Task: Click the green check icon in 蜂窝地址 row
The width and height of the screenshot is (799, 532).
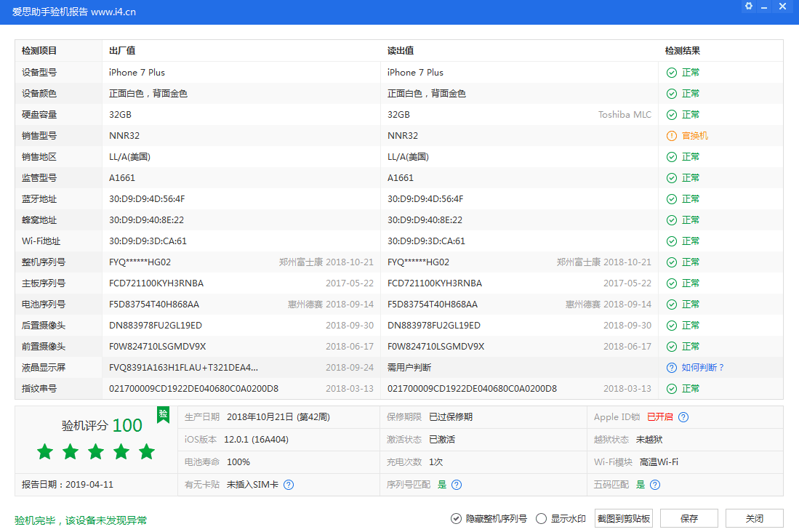Action: click(672, 220)
